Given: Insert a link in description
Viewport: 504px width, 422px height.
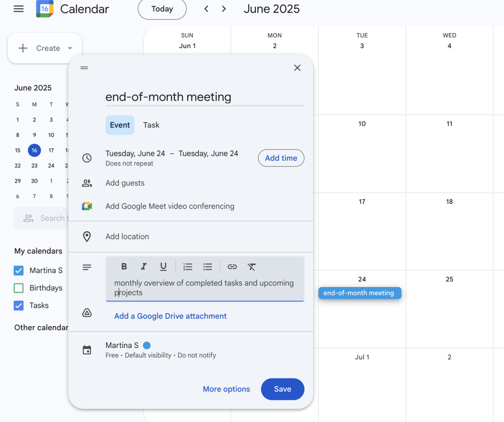Looking at the screenshot, I should (232, 266).
